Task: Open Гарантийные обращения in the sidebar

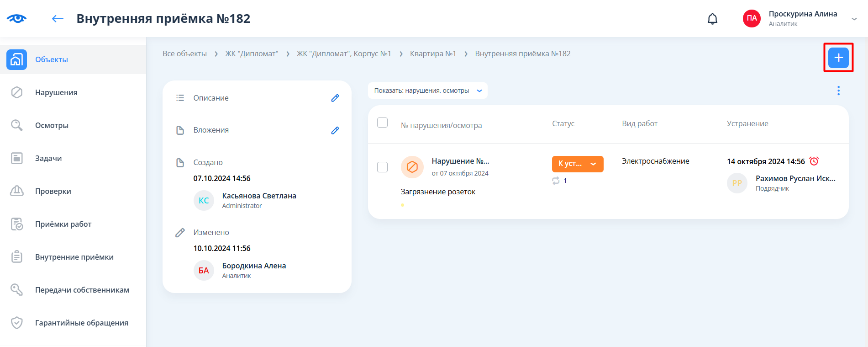Action: tap(81, 323)
